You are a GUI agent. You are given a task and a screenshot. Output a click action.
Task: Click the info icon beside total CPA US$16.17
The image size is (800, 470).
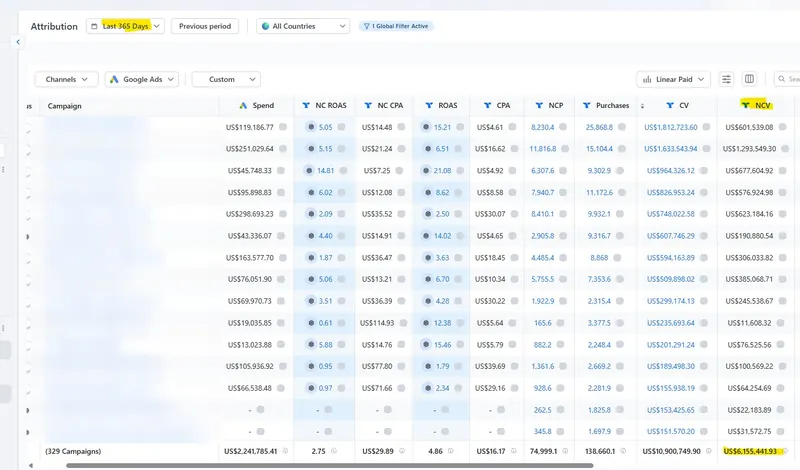click(x=513, y=451)
